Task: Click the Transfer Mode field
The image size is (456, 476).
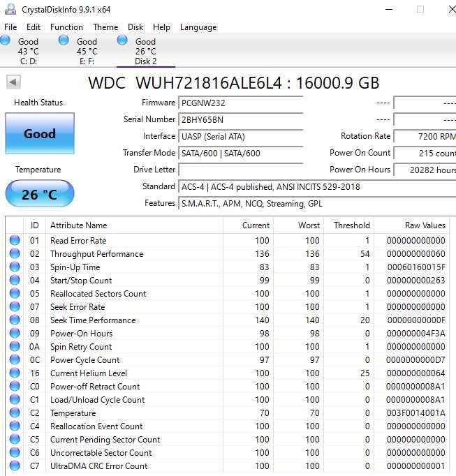Action: [x=241, y=153]
